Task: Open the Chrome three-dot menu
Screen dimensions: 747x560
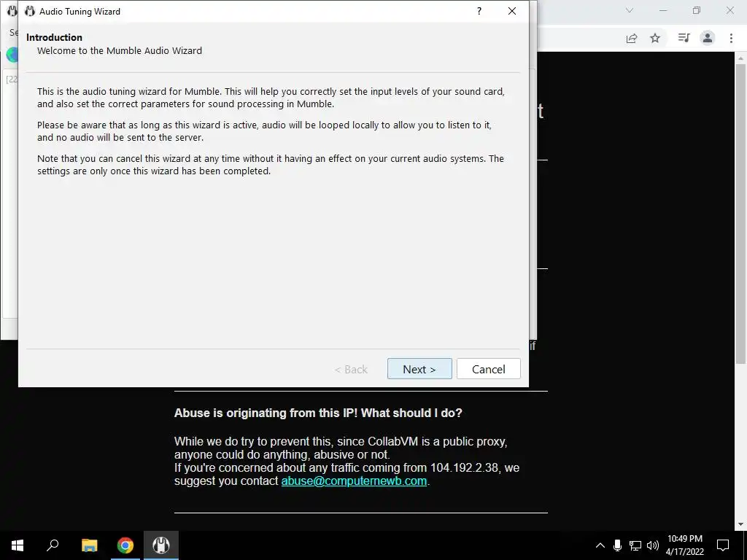Action: point(731,38)
